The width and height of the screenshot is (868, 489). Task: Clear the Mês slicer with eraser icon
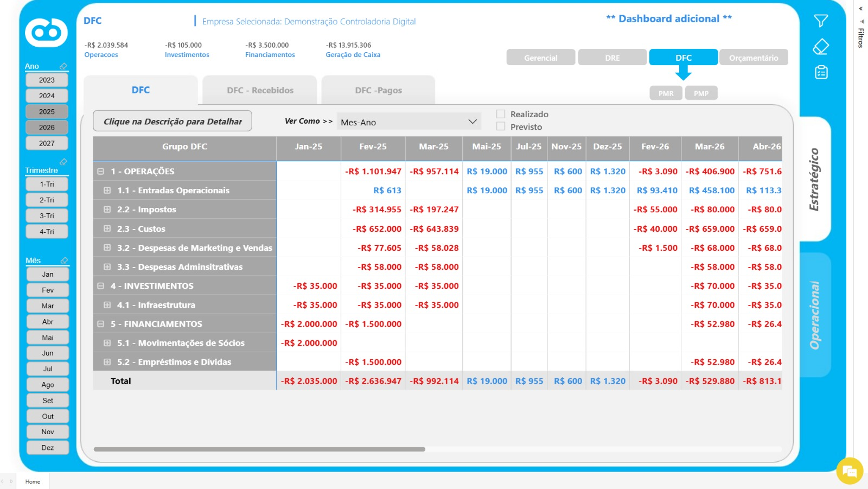point(64,261)
